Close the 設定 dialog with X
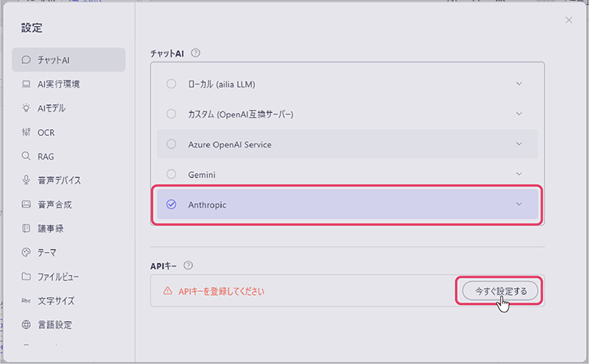Image resolution: width=589 pixels, height=364 pixels. 569,20
